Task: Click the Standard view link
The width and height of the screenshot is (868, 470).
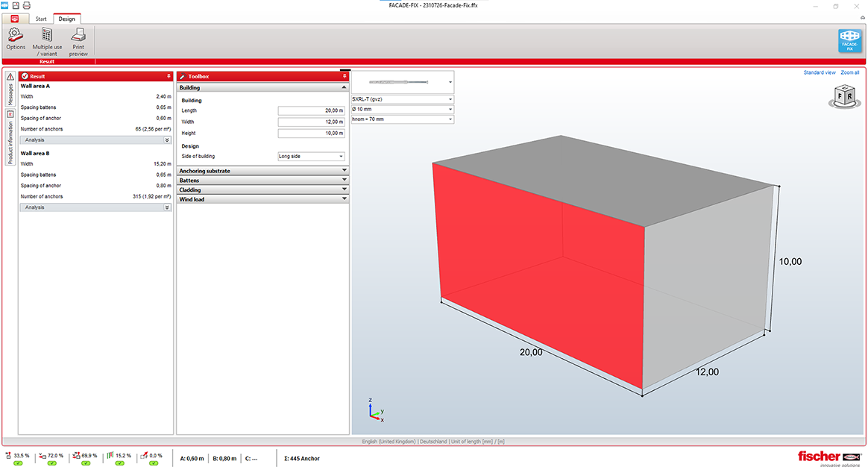Action: [819, 72]
